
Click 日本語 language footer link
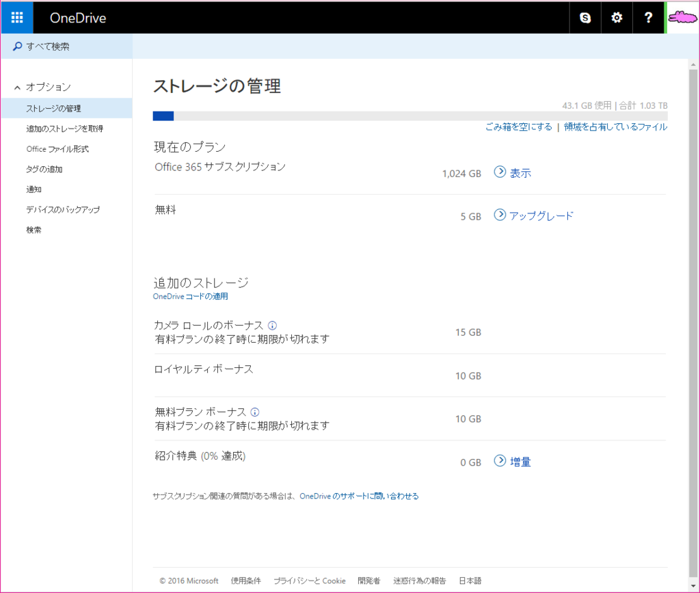(x=470, y=581)
